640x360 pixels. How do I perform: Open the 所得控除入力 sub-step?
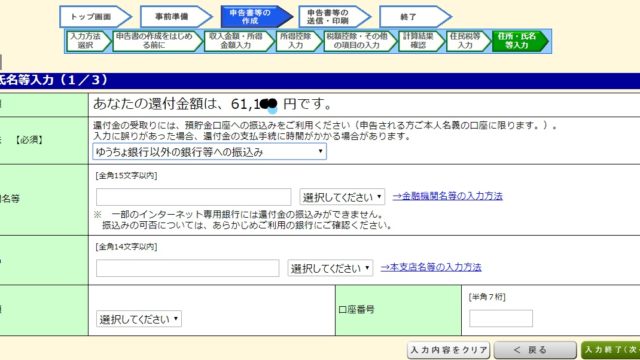click(298, 41)
